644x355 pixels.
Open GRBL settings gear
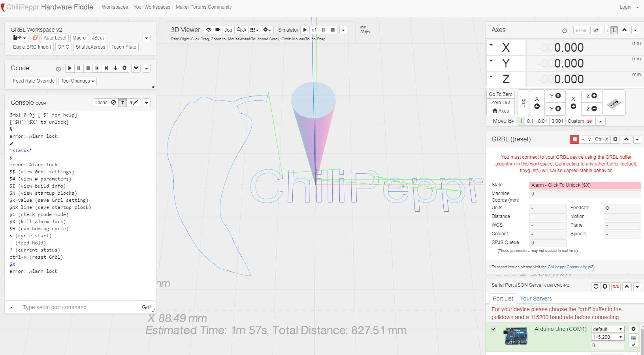pos(615,139)
